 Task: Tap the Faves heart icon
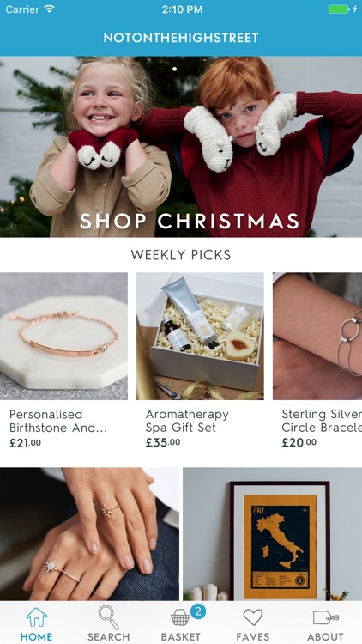[x=253, y=617]
